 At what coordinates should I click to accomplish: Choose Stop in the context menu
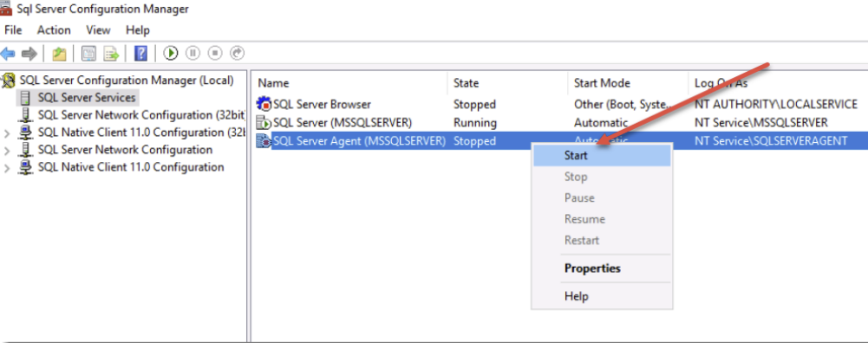tap(602, 177)
